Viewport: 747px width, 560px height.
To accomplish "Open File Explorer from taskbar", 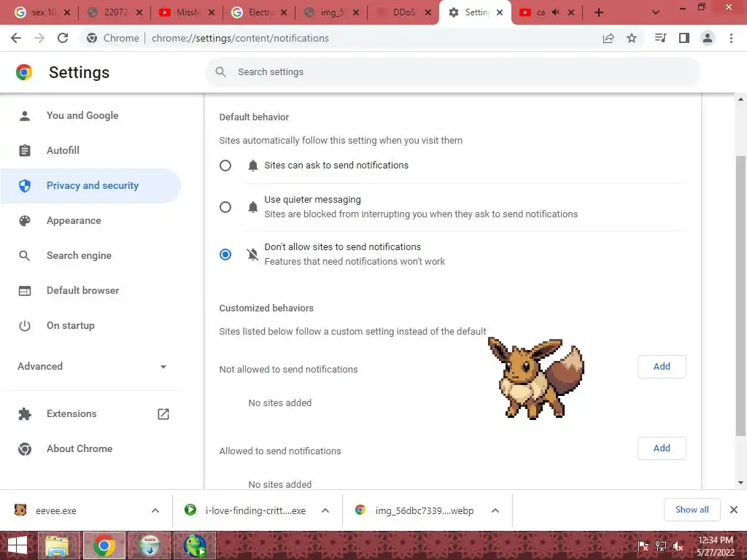I will pos(57,545).
